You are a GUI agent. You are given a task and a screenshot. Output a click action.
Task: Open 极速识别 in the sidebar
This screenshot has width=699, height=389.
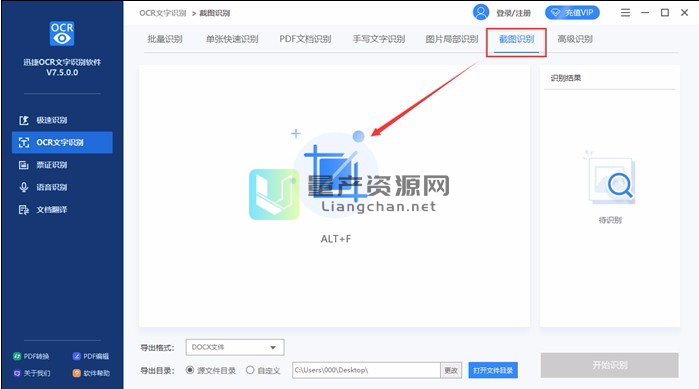(x=44, y=120)
